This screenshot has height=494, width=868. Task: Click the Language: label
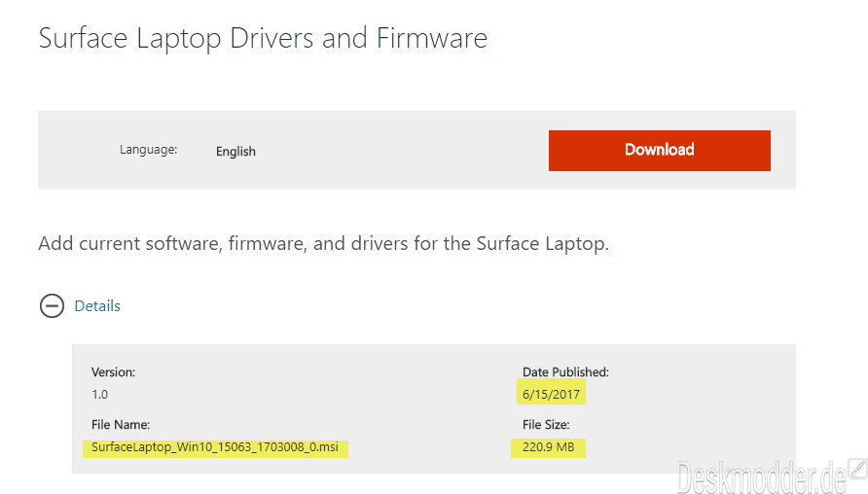(x=148, y=150)
